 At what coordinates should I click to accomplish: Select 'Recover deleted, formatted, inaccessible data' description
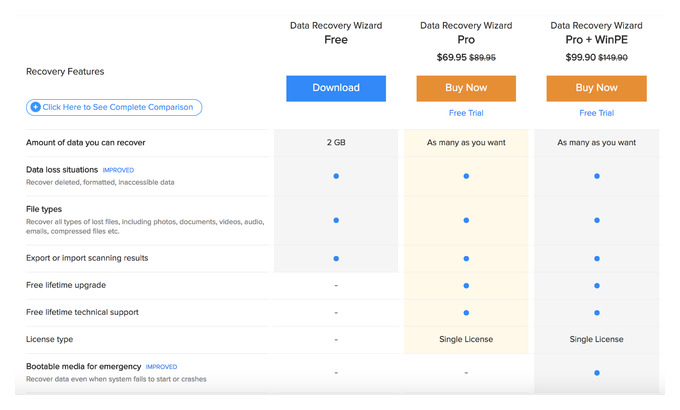tap(100, 182)
